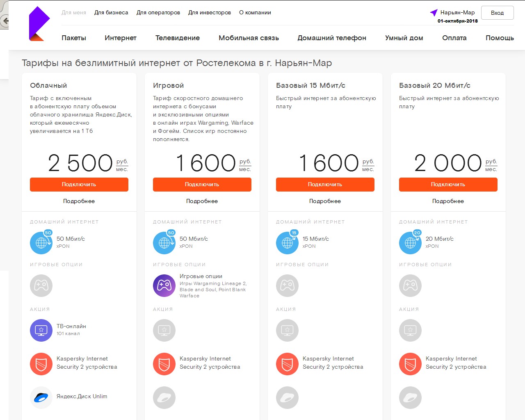Open Подробнее for Облачный tariff
525x420 pixels.
79,201
